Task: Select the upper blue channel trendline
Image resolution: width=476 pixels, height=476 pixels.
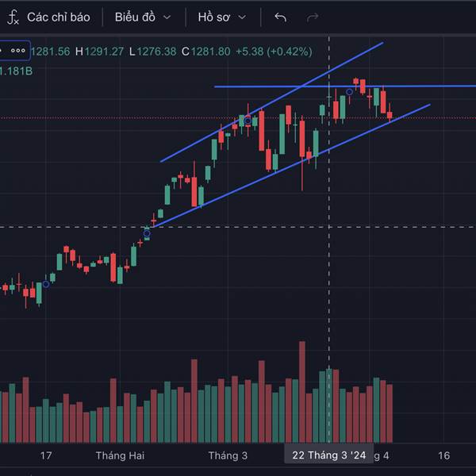Action: pyautogui.click(x=271, y=102)
